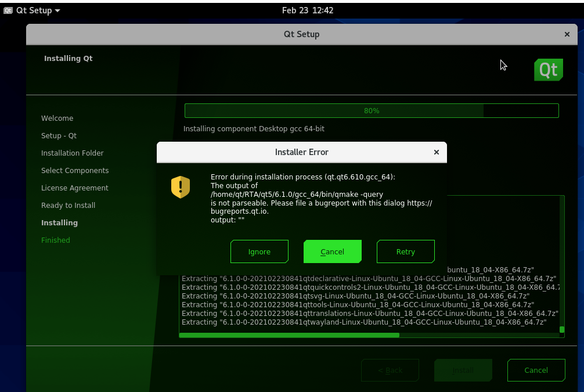This screenshot has height=392, width=584.
Task: Select the Finished step in sidebar
Action: pyautogui.click(x=56, y=240)
